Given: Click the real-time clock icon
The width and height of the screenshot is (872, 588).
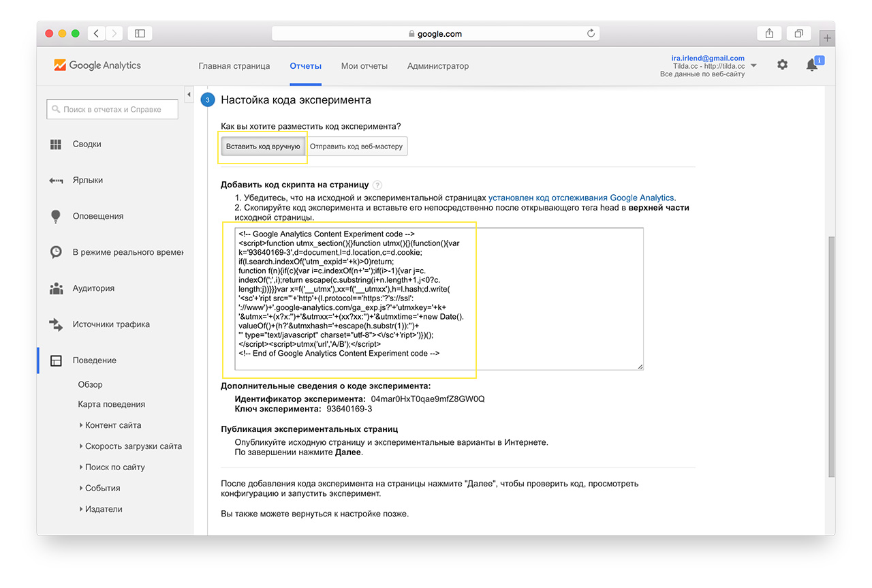Looking at the screenshot, I should coord(56,252).
